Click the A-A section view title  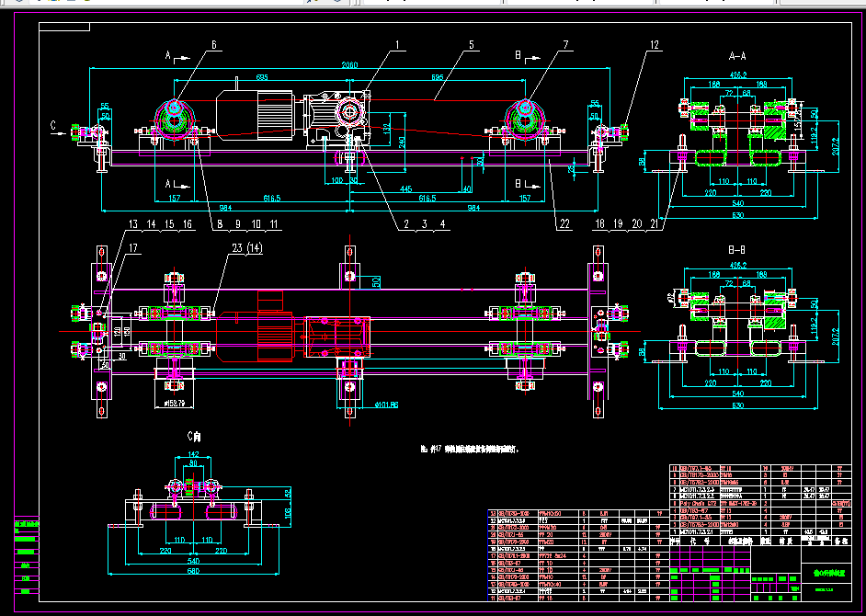click(737, 56)
